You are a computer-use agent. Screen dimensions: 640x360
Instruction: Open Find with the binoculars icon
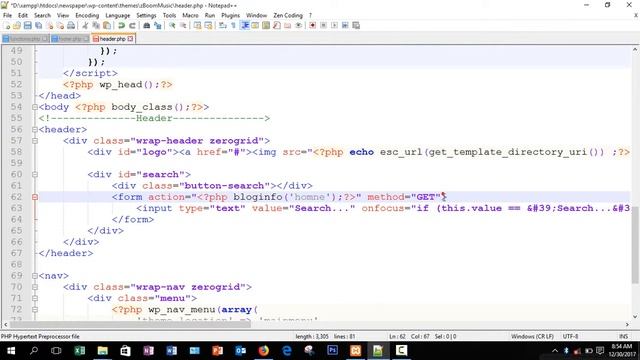146,25
